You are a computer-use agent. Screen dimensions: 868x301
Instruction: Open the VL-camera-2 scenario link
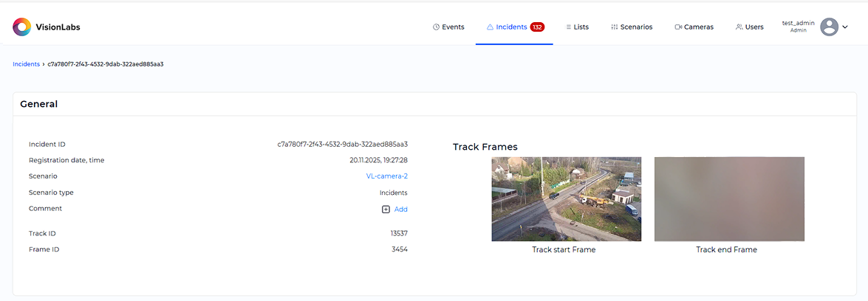[x=387, y=176]
